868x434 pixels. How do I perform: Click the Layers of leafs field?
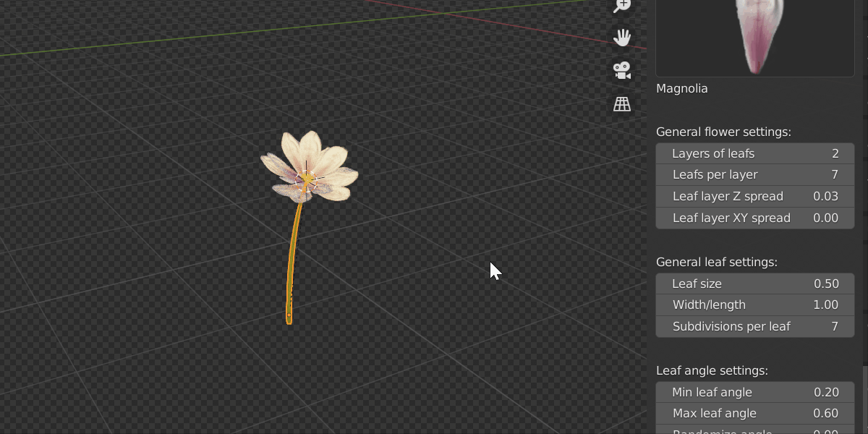754,153
